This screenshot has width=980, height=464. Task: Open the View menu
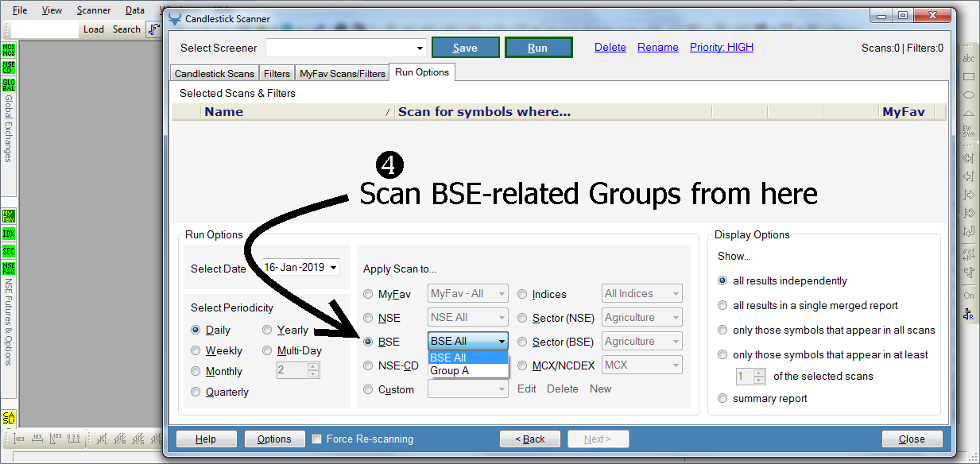[52, 10]
